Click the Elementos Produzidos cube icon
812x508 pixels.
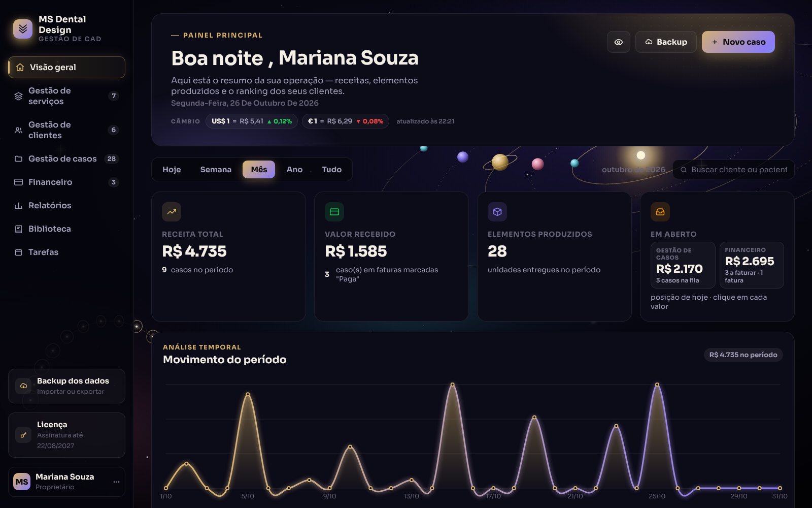[497, 212]
